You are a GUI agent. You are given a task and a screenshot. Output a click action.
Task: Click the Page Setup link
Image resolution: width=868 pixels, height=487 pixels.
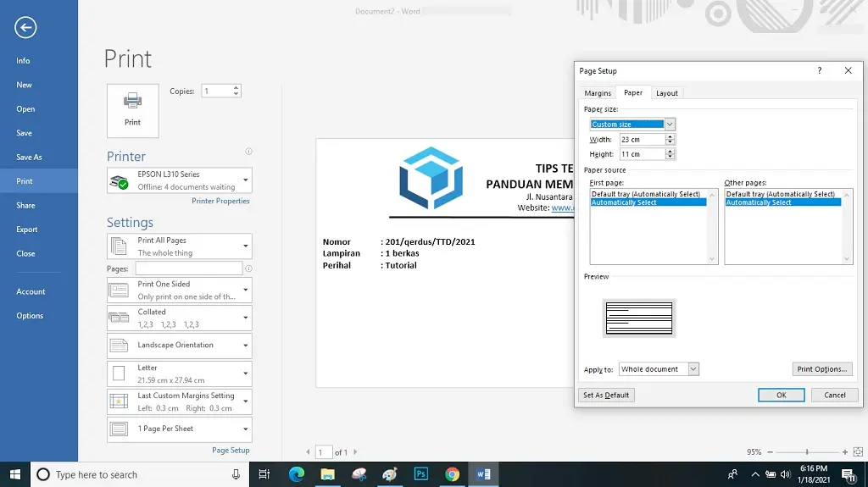[231, 450]
